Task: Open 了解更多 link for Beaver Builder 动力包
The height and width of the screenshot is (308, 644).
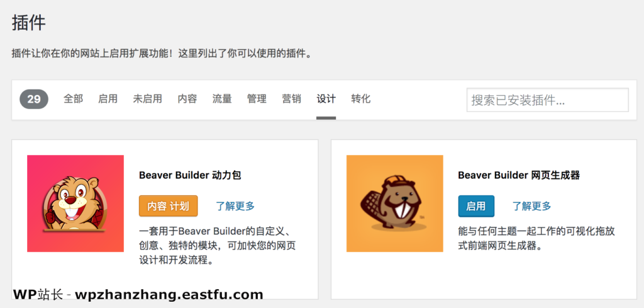Action: (x=235, y=206)
